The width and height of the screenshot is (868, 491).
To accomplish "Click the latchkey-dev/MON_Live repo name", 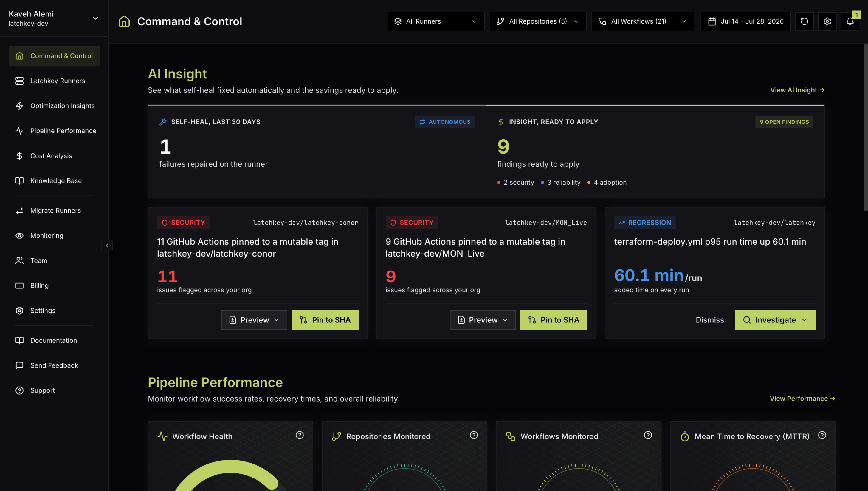I will click(x=545, y=223).
